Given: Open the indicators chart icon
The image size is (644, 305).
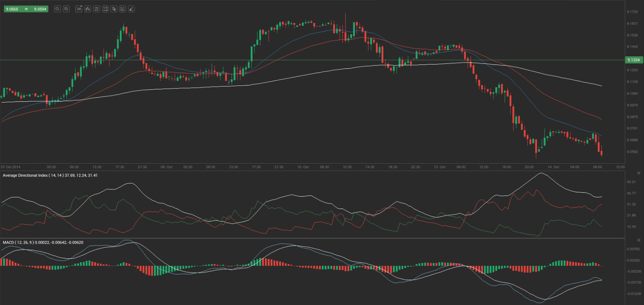Looking at the screenshot, I should point(105,9).
